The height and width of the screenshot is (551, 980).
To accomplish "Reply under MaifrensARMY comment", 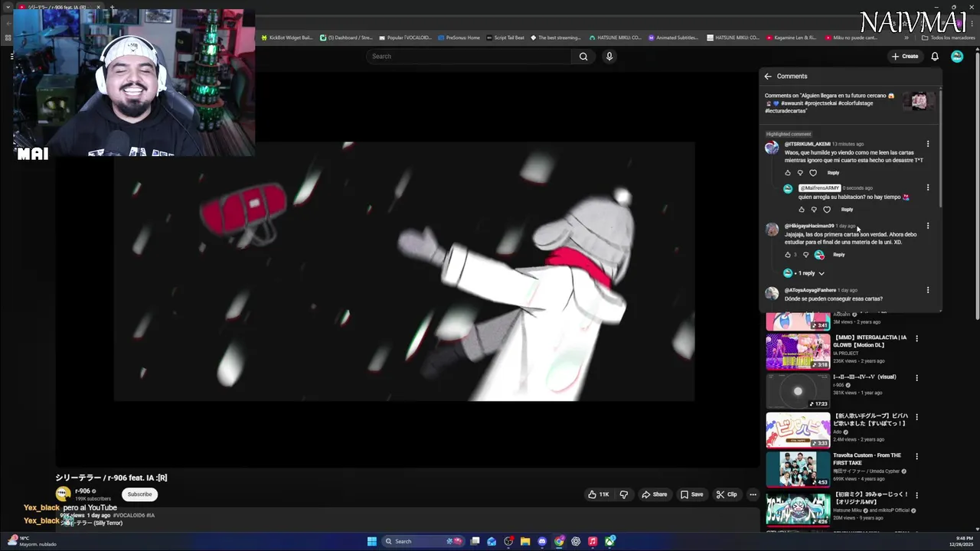I will tap(847, 210).
